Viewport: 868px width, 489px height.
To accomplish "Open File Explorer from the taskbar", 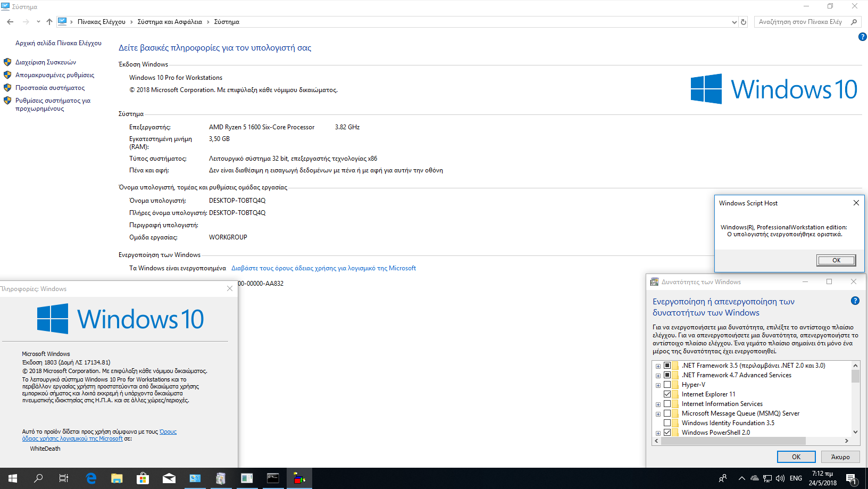I will pyautogui.click(x=116, y=478).
